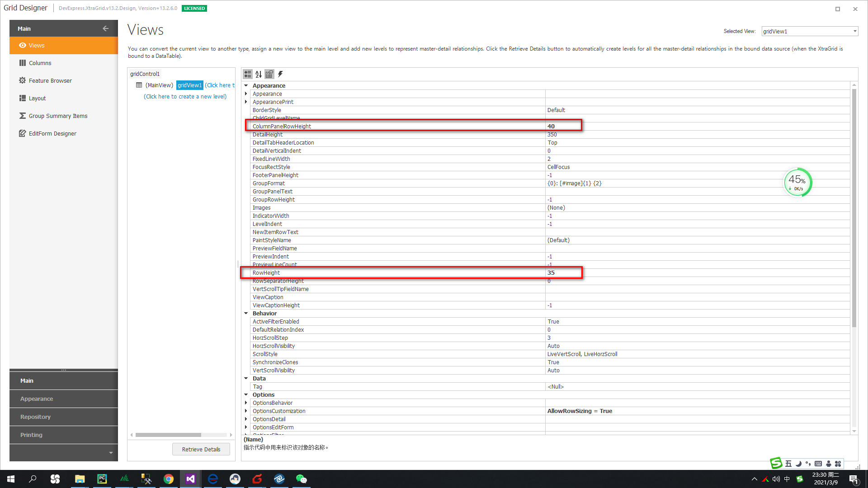Select the gridView1 node in the tree

click(x=189, y=85)
